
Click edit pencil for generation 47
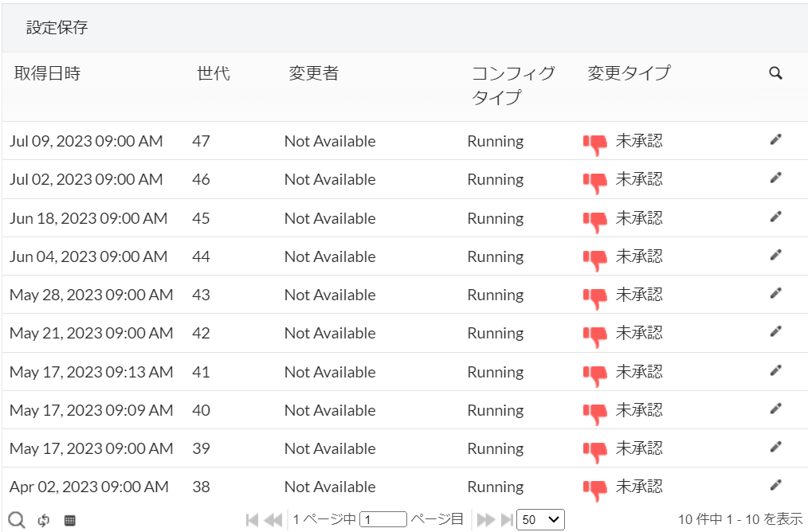coord(775,140)
